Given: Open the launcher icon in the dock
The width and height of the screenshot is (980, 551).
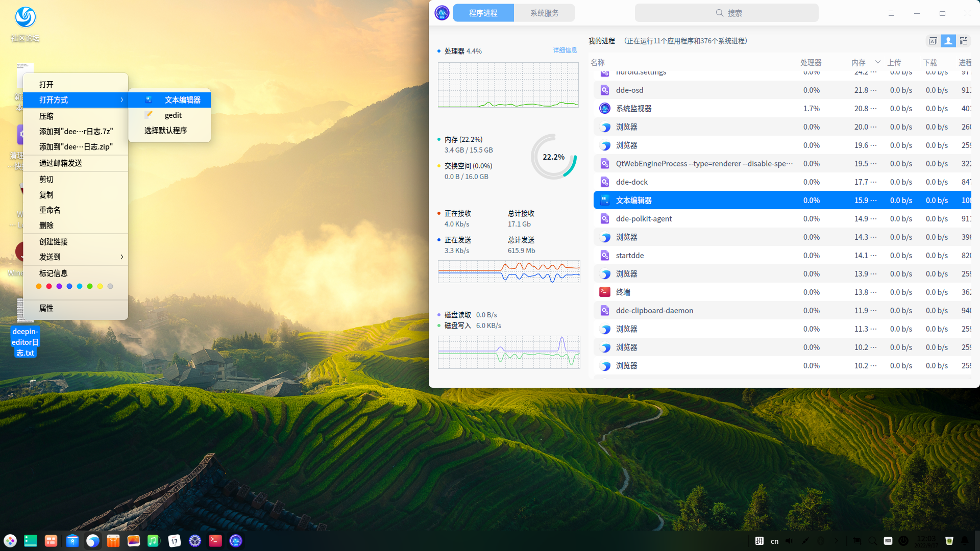Looking at the screenshot, I should pos(10,541).
